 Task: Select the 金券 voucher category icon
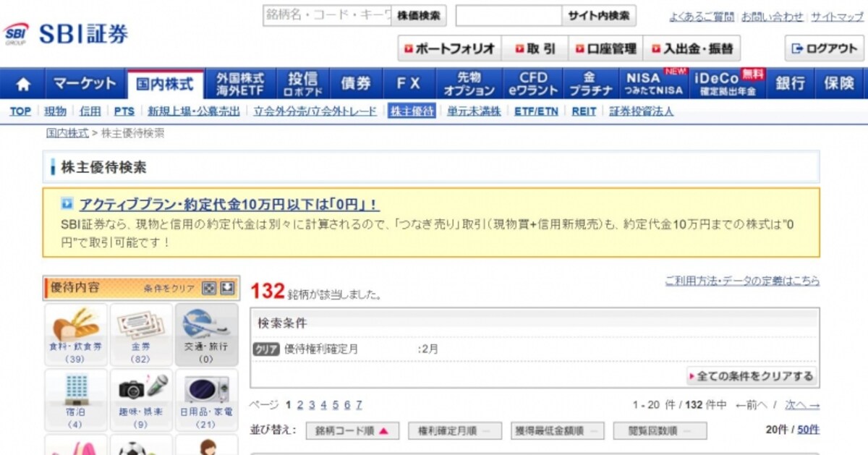[x=141, y=335]
